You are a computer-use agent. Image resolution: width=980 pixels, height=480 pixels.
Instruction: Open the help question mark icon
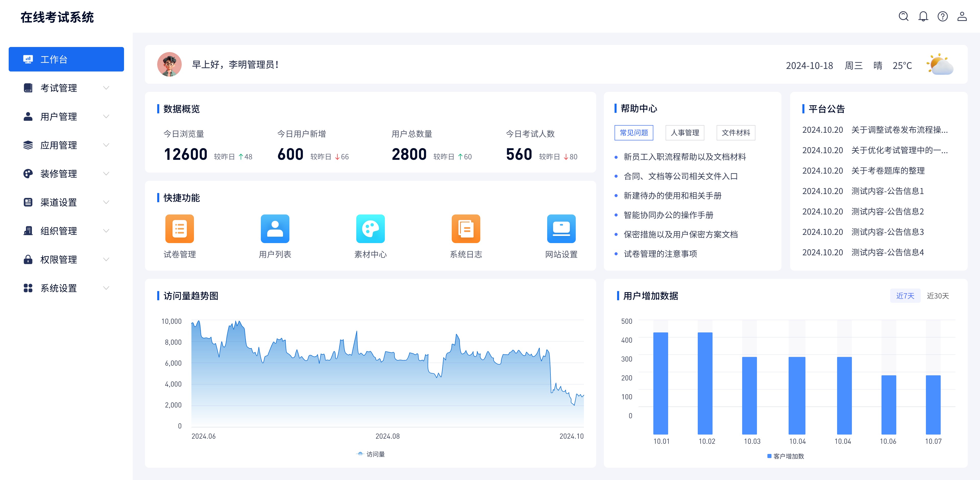pos(942,16)
